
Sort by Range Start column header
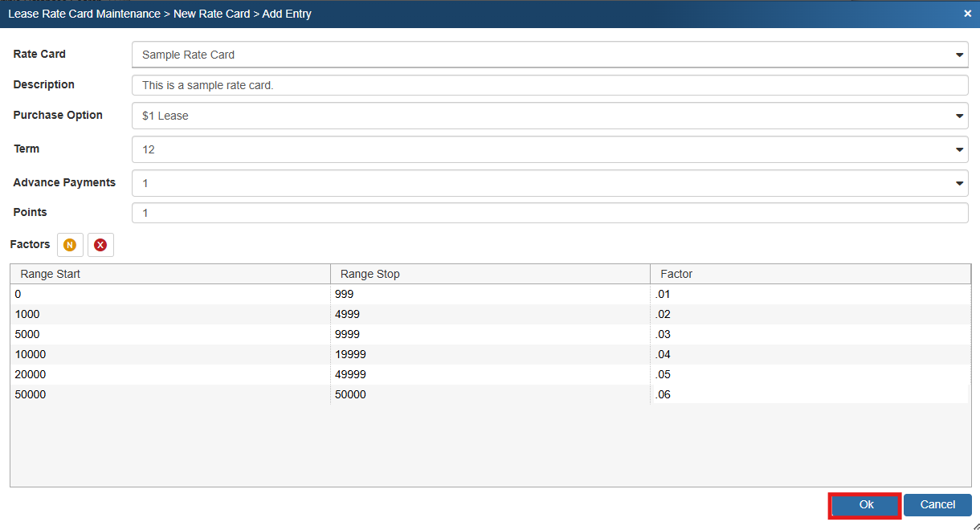169,274
